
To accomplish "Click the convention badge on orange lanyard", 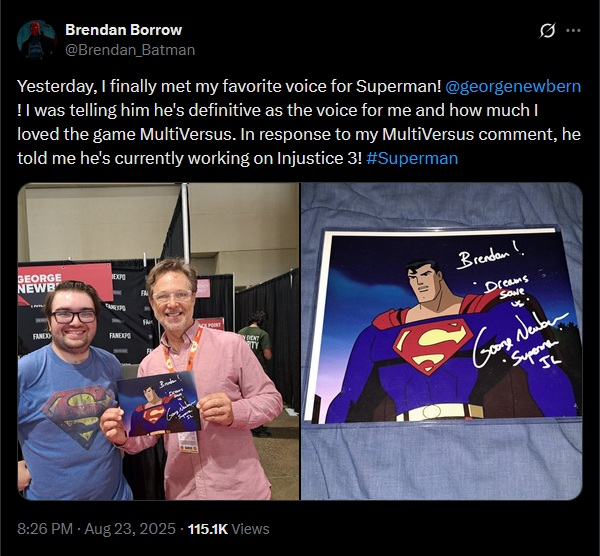I will [x=188, y=442].
